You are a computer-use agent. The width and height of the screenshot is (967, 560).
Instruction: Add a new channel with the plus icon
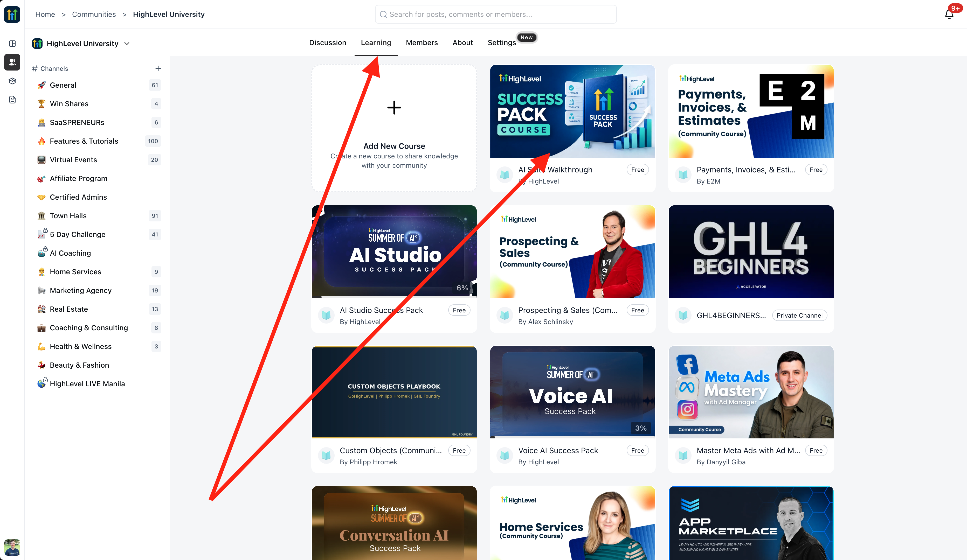(158, 69)
